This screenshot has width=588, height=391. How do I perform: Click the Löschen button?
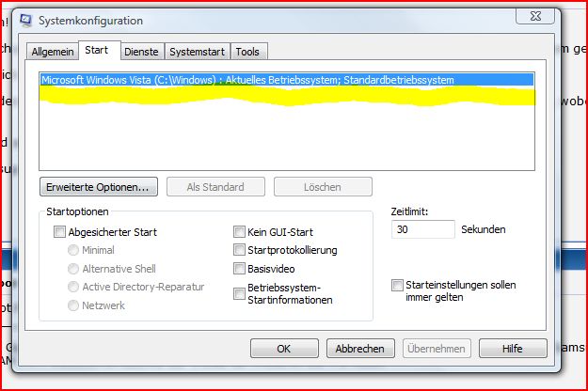pyautogui.click(x=323, y=187)
